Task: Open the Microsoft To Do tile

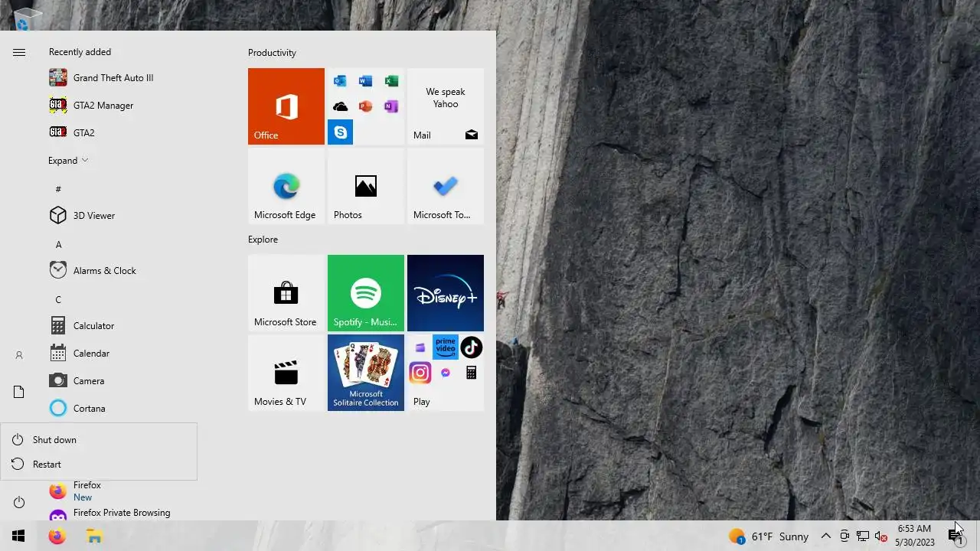Action: pyautogui.click(x=446, y=186)
